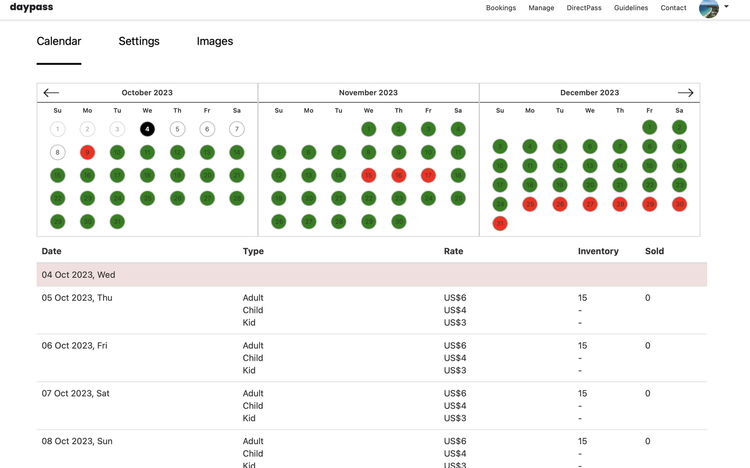Select the red November 17 date
The width and height of the screenshot is (750, 468).
[428, 175]
